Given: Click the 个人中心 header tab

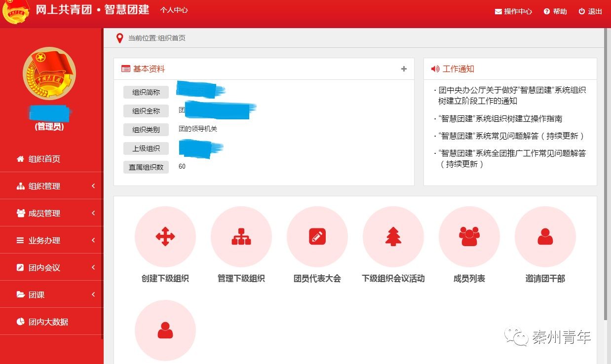Looking at the screenshot, I should [174, 10].
